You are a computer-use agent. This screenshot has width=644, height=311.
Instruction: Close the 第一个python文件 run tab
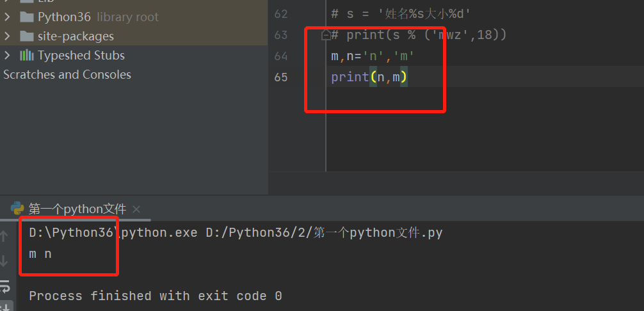pos(136,210)
